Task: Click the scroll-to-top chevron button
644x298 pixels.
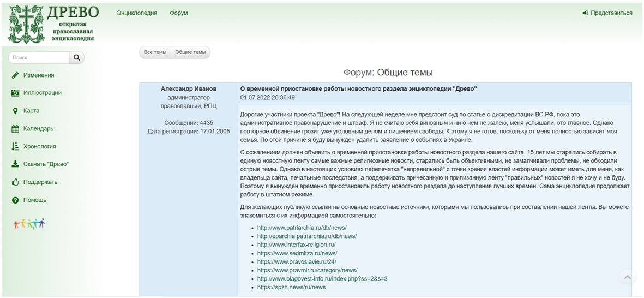Action: [627, 277]
